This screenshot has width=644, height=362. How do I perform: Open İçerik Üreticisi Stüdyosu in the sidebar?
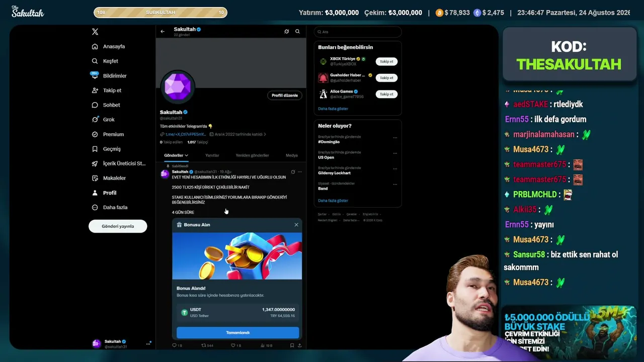(118, 163)
